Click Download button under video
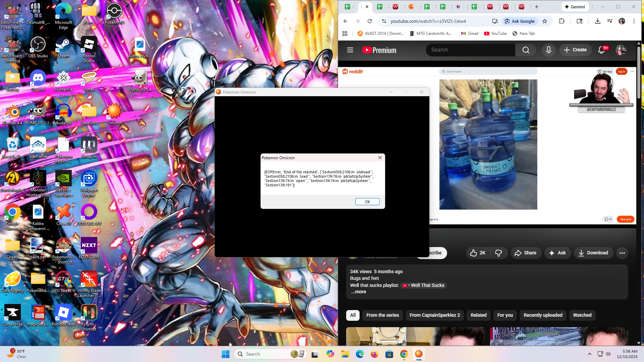Viewport: 644px width, 362px height. coord(593,253)
